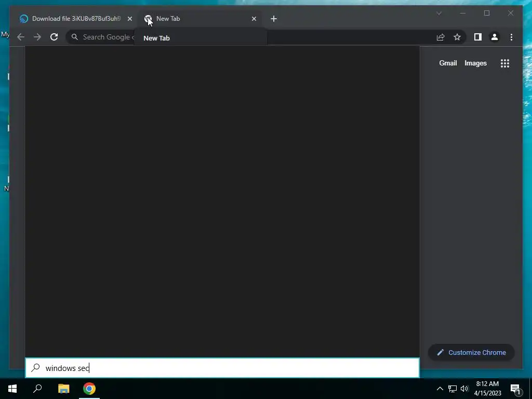Viewport: 532px width, 399px height.
Task: Expand the tab search chevron
Action: (438, 13)
